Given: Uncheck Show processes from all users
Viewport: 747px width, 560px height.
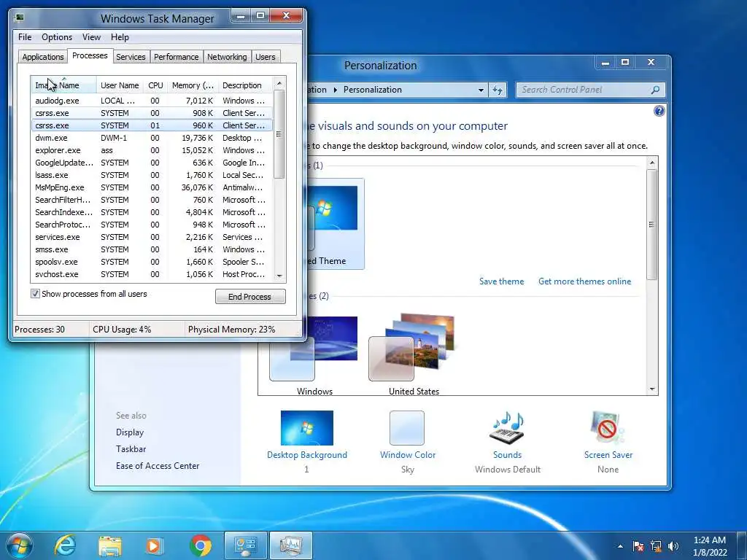Looking at the screenshot, I should pyautogui.click(x=35, y=294).
